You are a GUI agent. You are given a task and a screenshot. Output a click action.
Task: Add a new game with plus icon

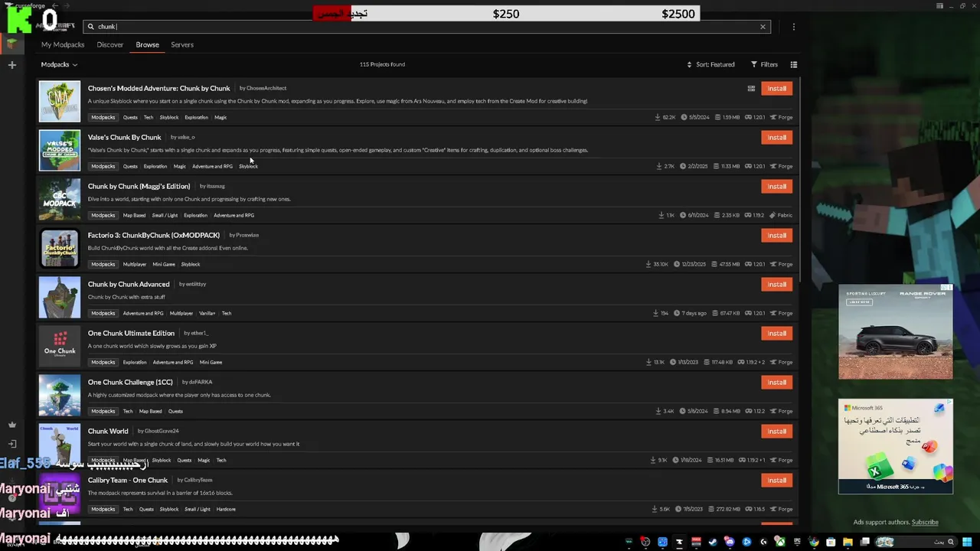(x=11, y=65)
